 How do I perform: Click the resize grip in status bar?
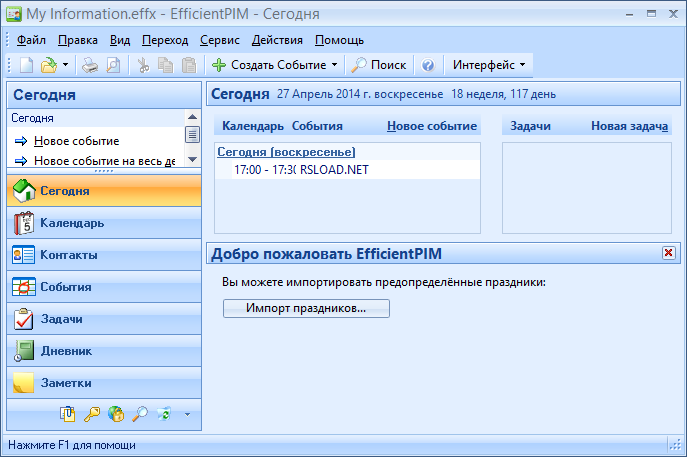click(x=676, y=444)
